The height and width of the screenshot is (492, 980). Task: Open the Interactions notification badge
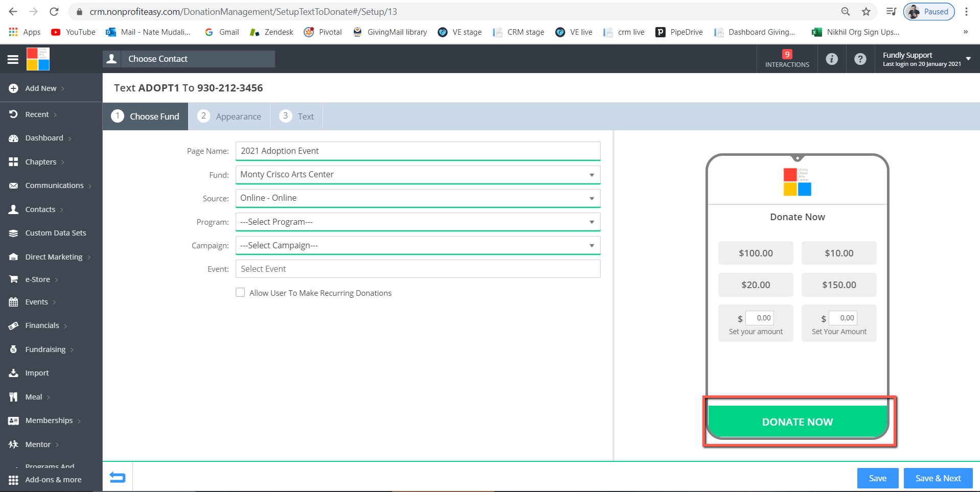[x=787, y=59]
